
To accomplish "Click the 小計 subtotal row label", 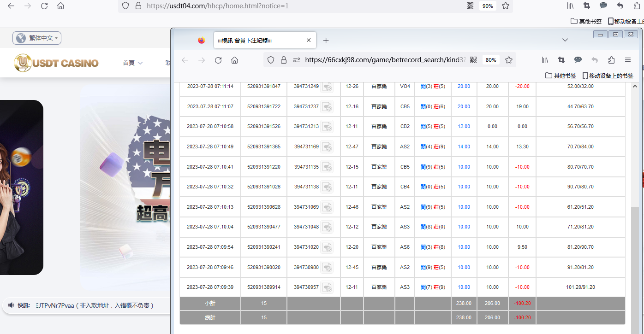I will tap(210, 304).
